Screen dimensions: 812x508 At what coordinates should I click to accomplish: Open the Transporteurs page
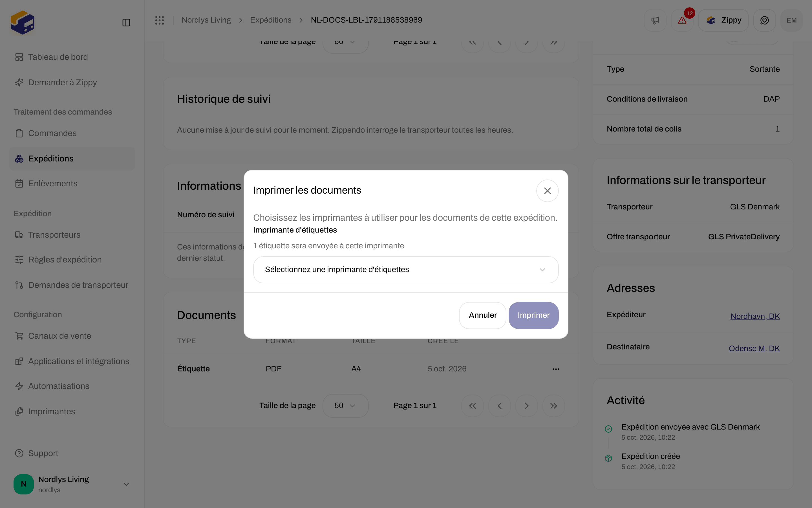[x=72, y=235]
